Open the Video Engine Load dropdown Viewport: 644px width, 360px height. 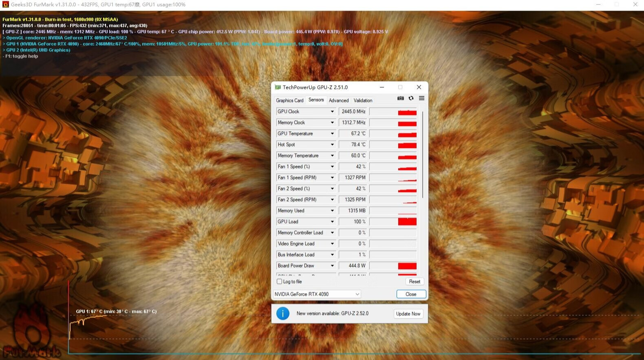click(332, 243)
